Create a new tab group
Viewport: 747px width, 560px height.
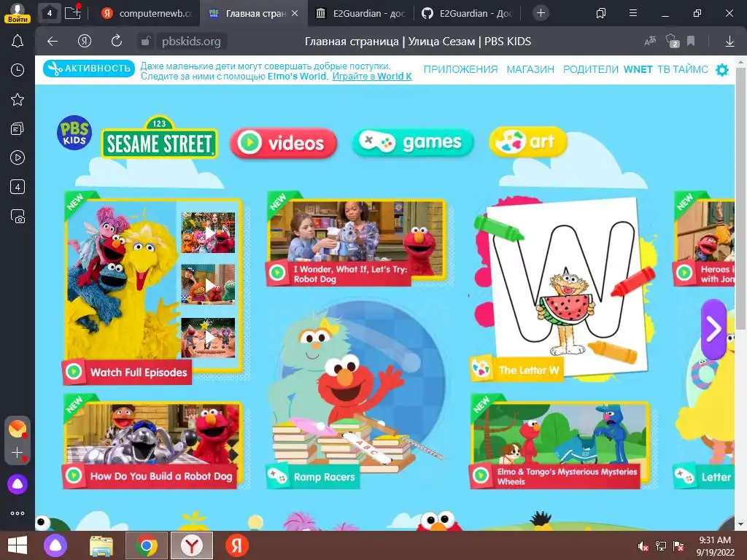pos(72,12)
